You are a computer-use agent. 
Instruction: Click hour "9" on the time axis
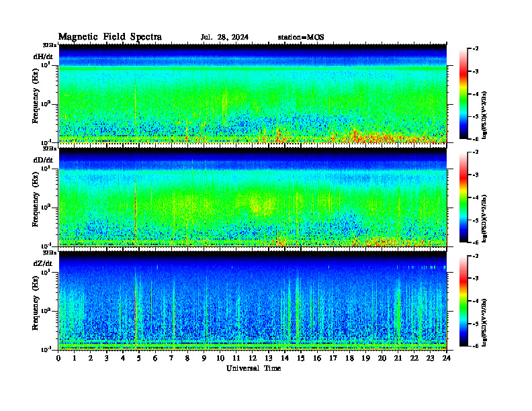coord(204,358)
